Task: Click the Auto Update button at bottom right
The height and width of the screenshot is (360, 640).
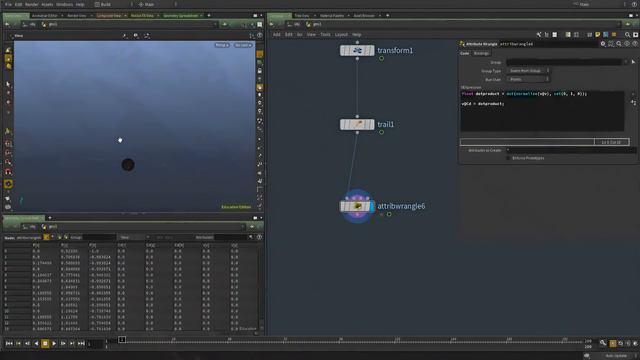Action: [x=616, y=356]
